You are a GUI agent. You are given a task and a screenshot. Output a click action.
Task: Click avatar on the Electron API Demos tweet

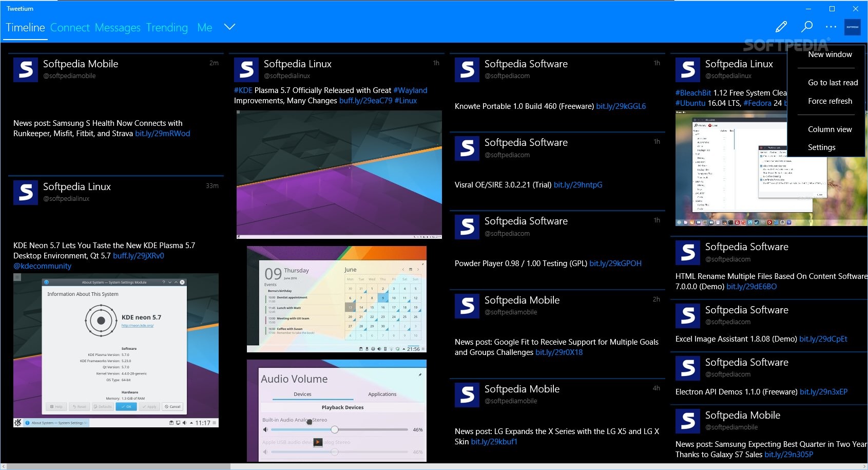click(x=688, y=368)
